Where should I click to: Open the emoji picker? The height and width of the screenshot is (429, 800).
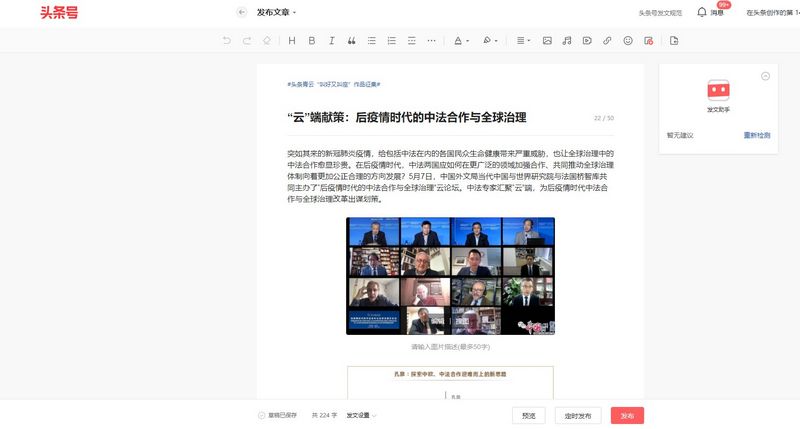628,41
